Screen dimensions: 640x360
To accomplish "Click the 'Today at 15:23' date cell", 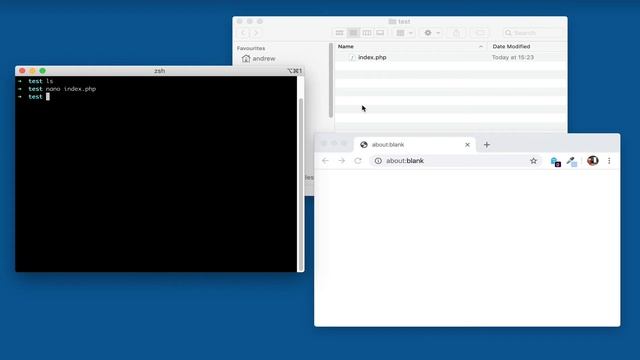I will point(513,58).
